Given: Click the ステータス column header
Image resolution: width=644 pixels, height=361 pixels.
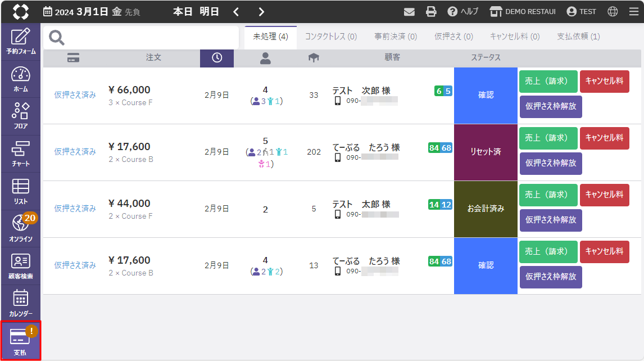Looking at the screenshot, I should click(486, 57).
